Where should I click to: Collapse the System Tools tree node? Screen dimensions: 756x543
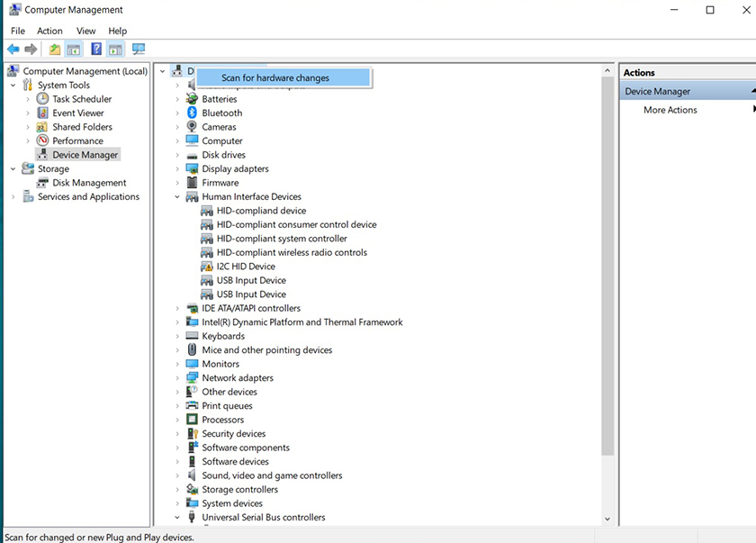click(13, 86)
